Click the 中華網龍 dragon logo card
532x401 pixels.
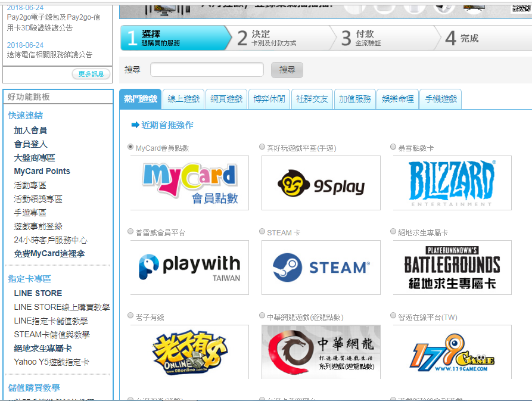[321, 352]
